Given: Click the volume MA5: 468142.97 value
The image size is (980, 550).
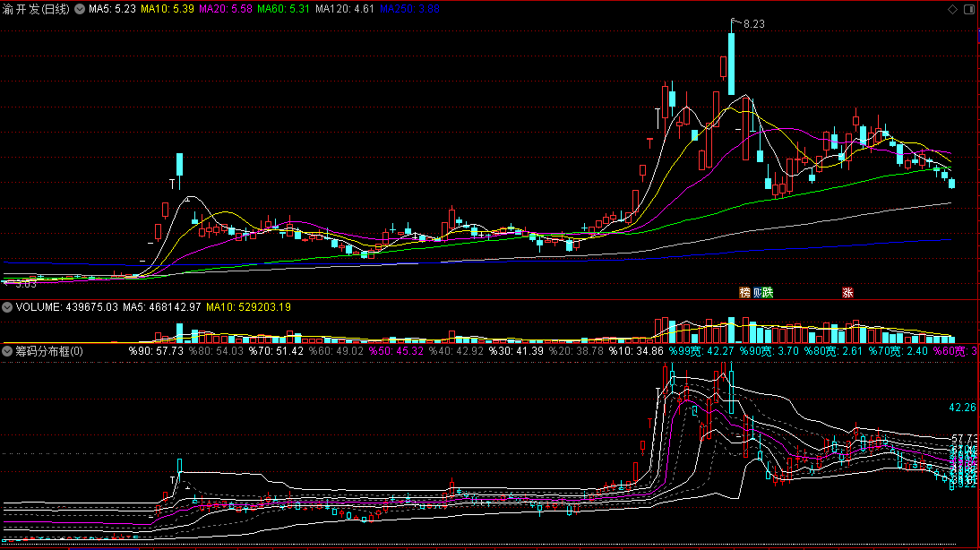Looking at the screenshot, I should [162, 307].
